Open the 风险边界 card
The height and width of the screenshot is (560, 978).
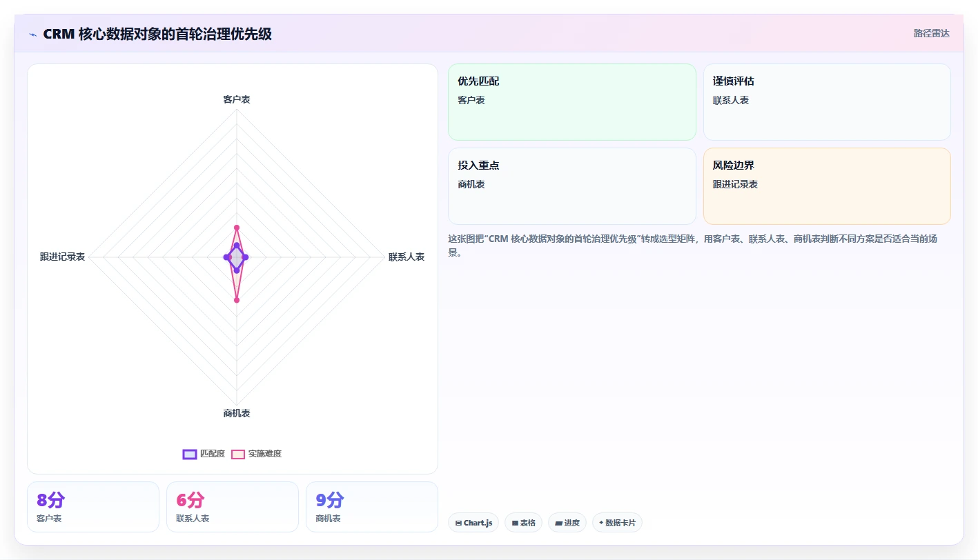(x=827, y=186)
